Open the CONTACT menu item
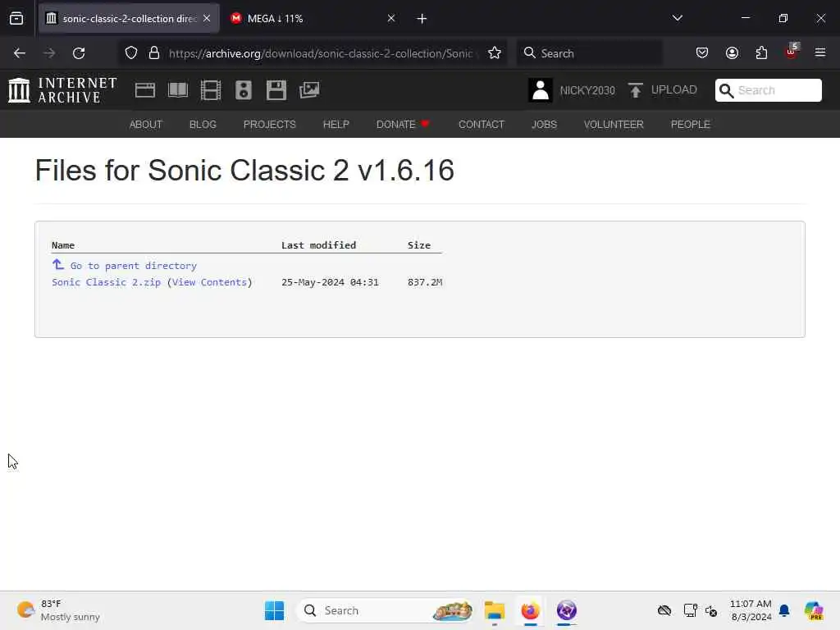The image size is (840, 630). tap(481, 125)
